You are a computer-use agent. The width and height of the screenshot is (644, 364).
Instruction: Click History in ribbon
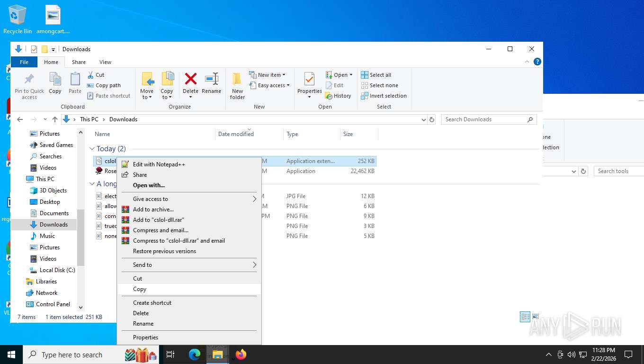point(338,96)
